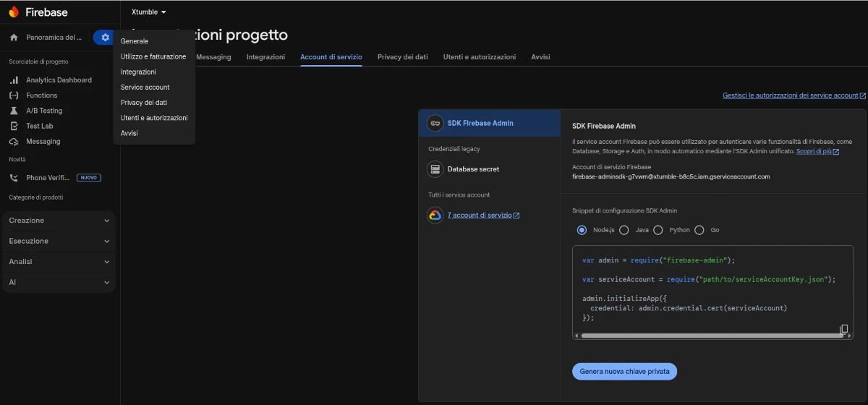The width and height of the screenshot is (868, 405).
Task: Click Genera nuova chiave privata button
Action: click(x=624, y=372)
